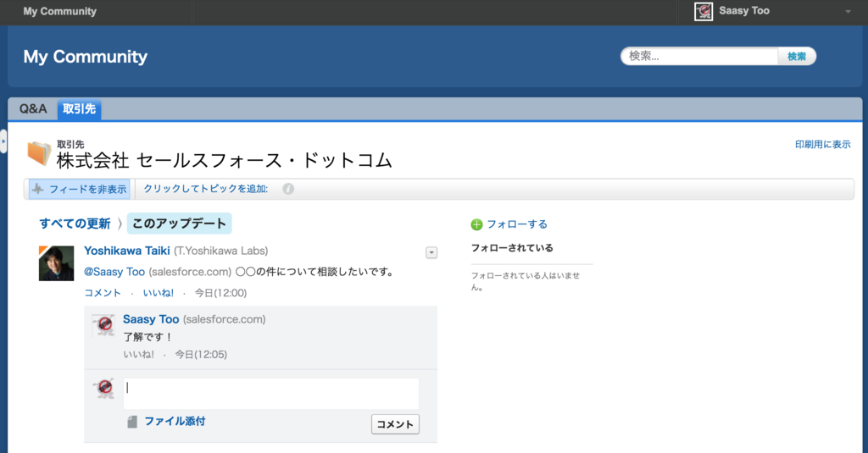Screen dimensions: 868x453
Task: Open 印刷用に表示 printable view link
Action: [x=822, y=144]
